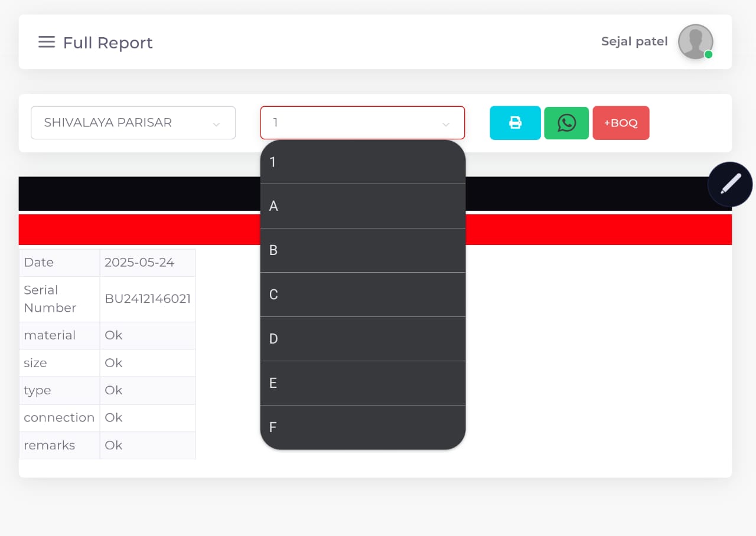Image resolution: width=756 pixels, height=536 pixels.
Task: Open the hamburger navigation menu
Action: (47, 42)
